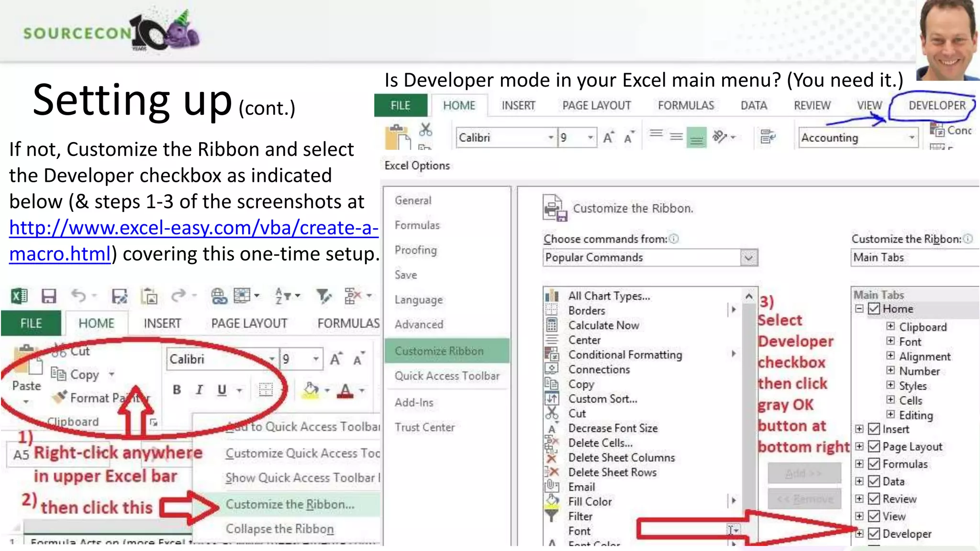The width and height of the screenshot is (980, 551).
Task: Click the Undo arrow icon
Action: (79, 296)
